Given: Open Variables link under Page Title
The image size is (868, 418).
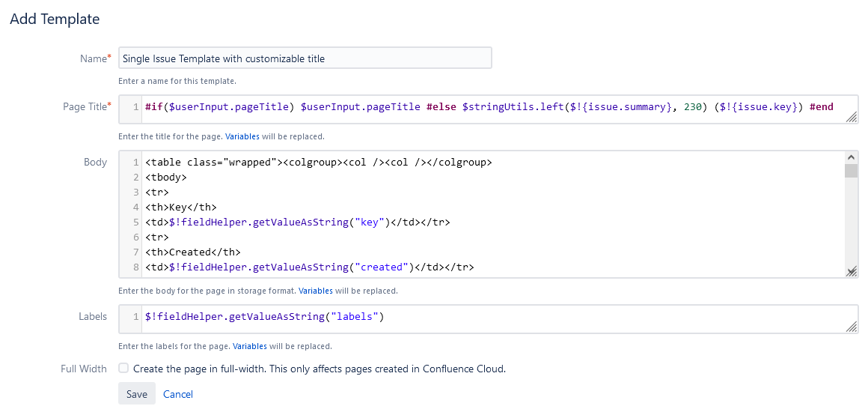Looking at the screenshot, I should pyautogui.click(x=242, y=137).
